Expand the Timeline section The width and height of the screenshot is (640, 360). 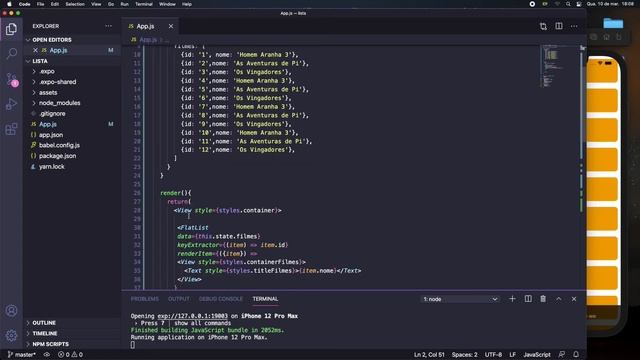coord(45,333)
